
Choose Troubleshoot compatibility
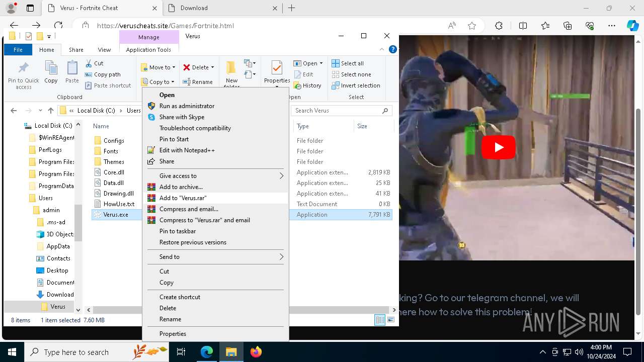pos(195,128)
